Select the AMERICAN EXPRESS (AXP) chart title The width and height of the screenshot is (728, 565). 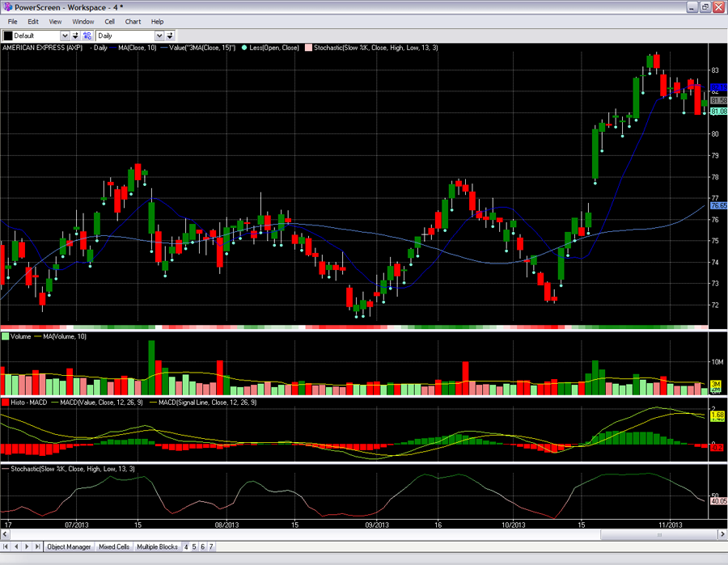[x=42, y=48]
